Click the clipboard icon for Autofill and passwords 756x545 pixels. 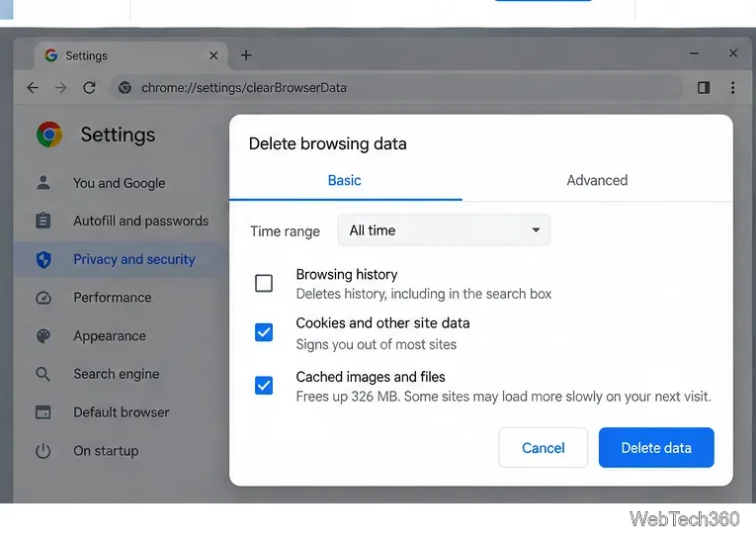(42, 221)
